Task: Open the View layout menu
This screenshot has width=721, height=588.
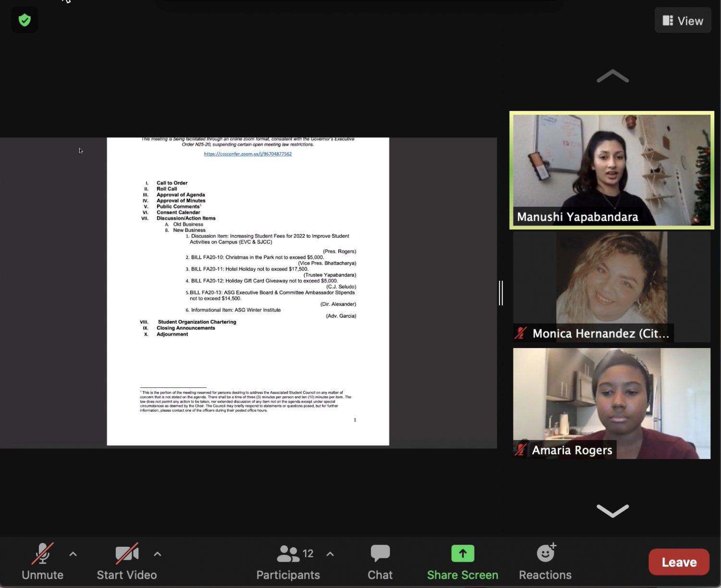Action: 683,21
